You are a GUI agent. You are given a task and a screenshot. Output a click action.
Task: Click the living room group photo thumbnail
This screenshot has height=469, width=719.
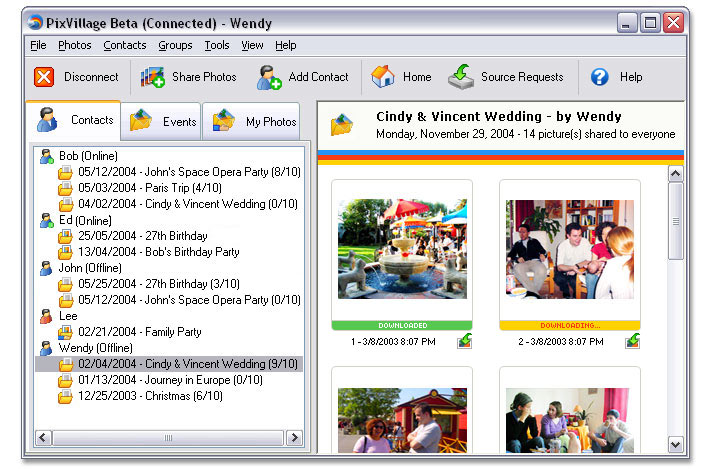[x=570, y=249]
